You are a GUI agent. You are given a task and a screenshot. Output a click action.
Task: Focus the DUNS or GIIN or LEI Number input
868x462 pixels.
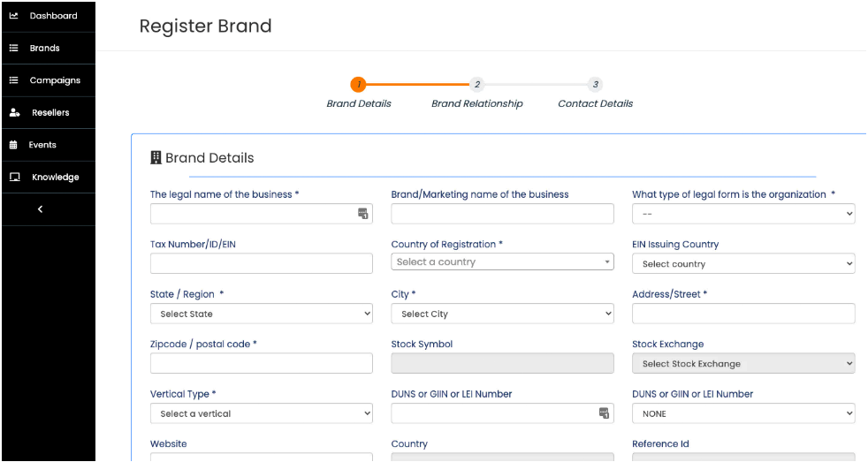click(x=502, y=413)
